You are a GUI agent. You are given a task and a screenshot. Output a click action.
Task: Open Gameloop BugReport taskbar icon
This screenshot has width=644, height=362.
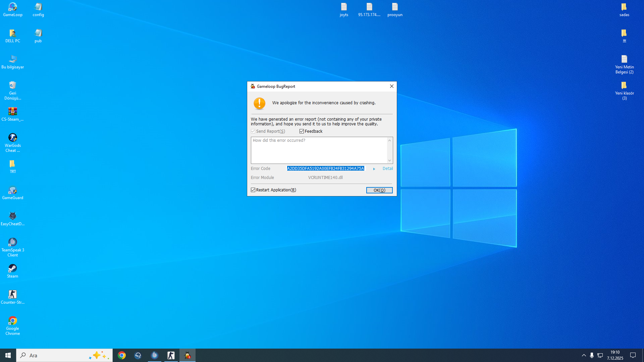pyautogui.click(x=187, y=355)
